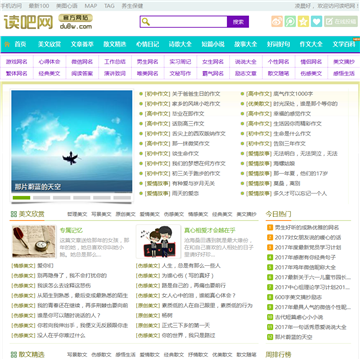Open 作文大全 in main navigation
360x360 pixels.
[311, 44]
